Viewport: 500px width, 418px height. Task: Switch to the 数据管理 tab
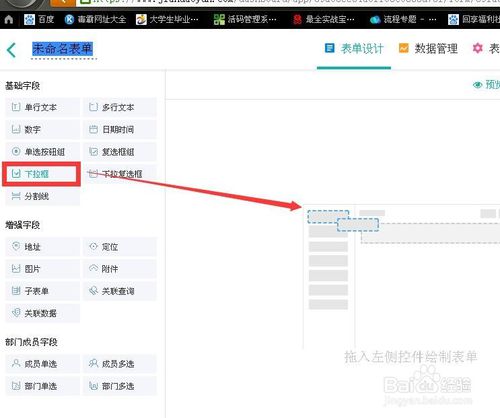(x=428, y=49)
